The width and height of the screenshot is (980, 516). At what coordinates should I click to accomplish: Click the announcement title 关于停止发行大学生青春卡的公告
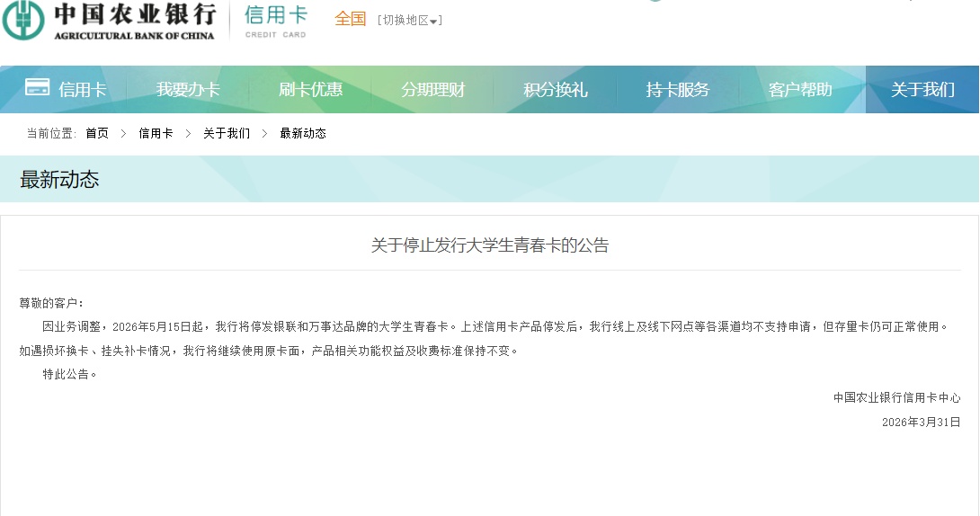tap(490, 245)
